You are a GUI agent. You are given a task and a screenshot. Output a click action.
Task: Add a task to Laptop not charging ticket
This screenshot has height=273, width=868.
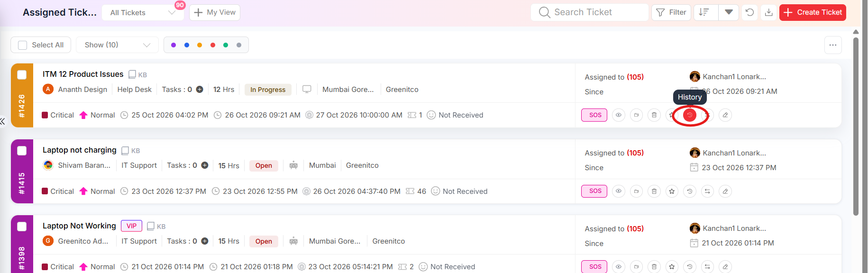205,165
